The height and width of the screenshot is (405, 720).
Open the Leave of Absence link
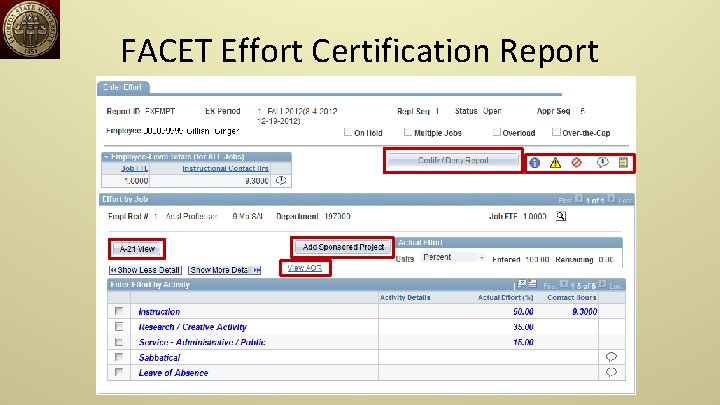click(x=173, y=373)
